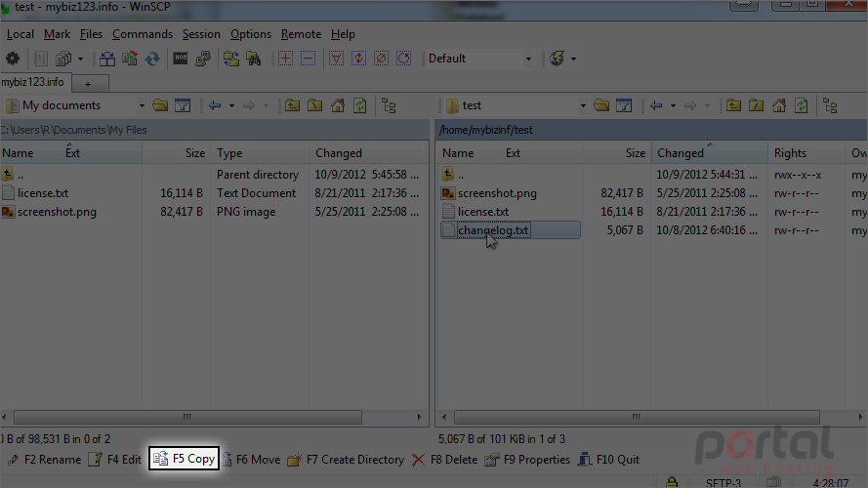Click the Synchronize directories toolbar icon
This screenshot has width=868, height=488.
(x=106, y=59)
